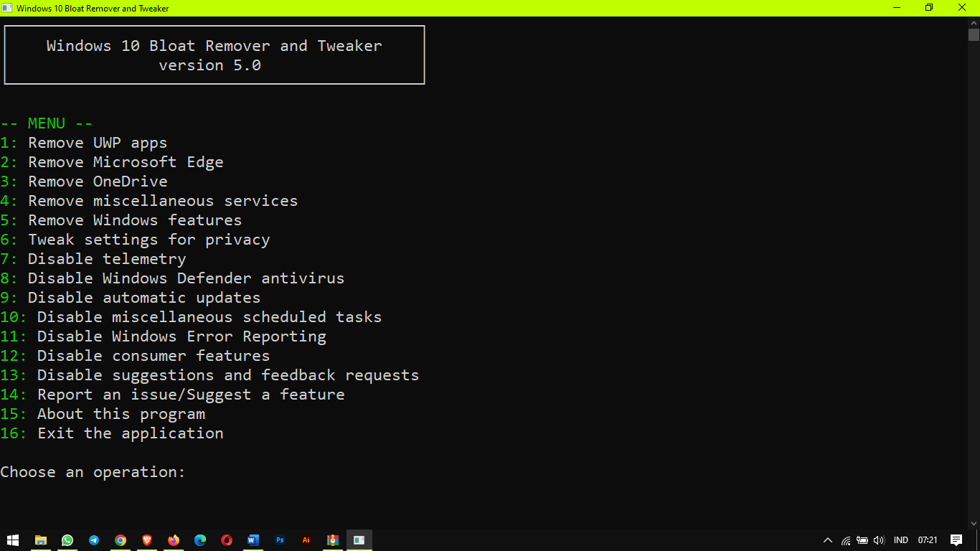Launch Microsoft Edge from the taskbar
This screenshot has width=980, height=551.
click(x=200, y=540)
